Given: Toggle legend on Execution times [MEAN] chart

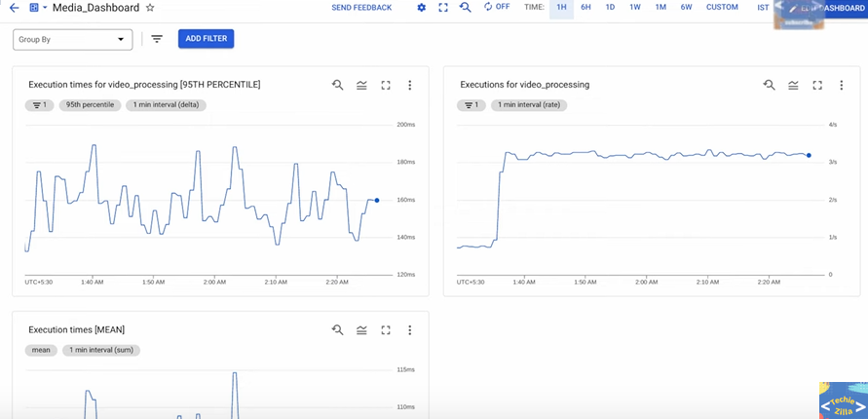Looking at the screenshot, I should pyautogui.click(x=361, y=330).
